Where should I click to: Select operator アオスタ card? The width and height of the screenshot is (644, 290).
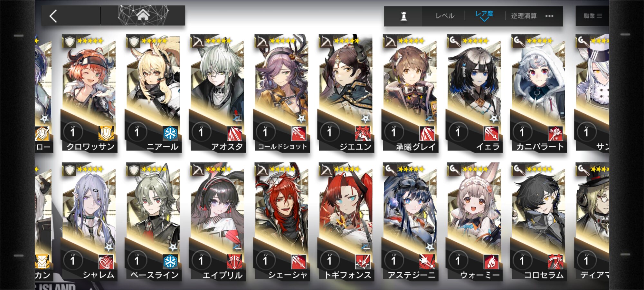[217, 92]
